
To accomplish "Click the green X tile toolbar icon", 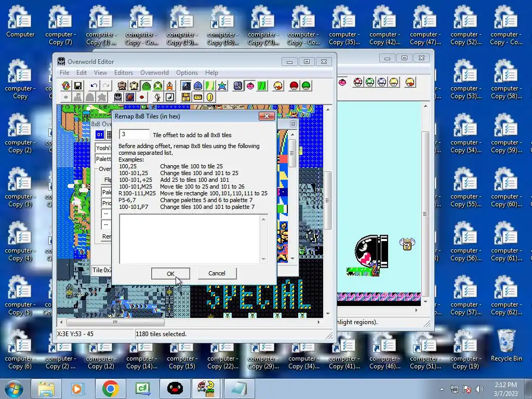I will [158, 86].
